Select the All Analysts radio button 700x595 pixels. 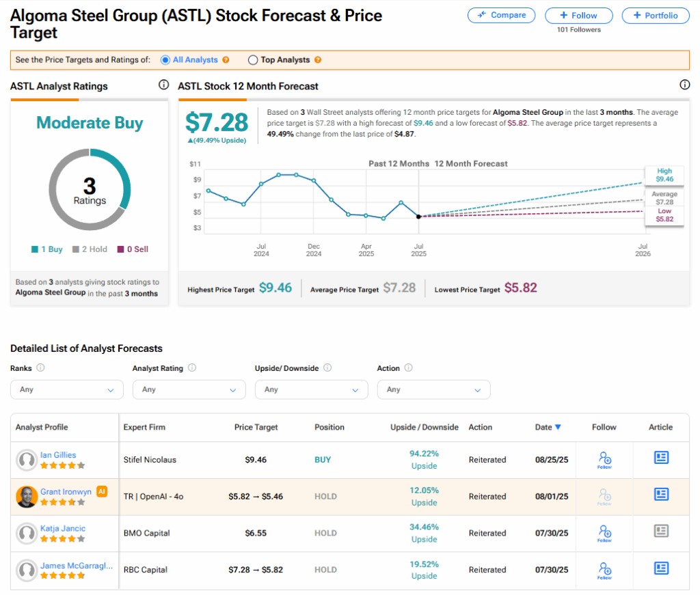click(x=165, y=60)
